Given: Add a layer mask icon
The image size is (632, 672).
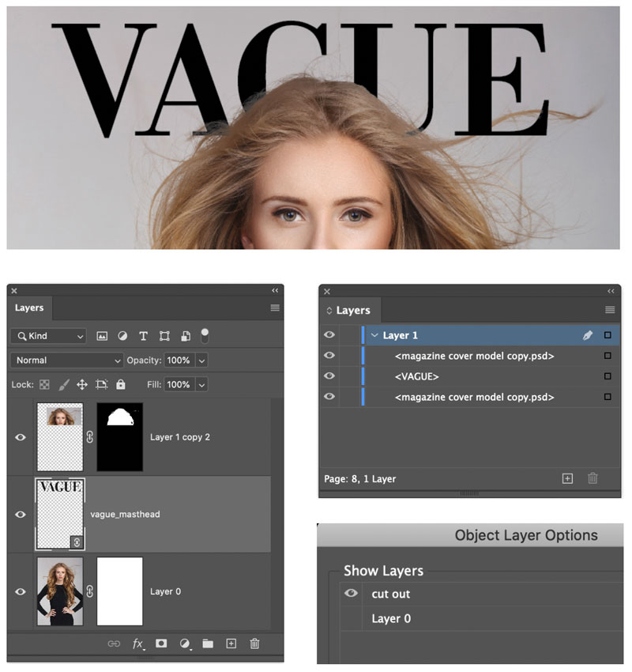Looking at the screenshot, I should (x=161, y=644).
